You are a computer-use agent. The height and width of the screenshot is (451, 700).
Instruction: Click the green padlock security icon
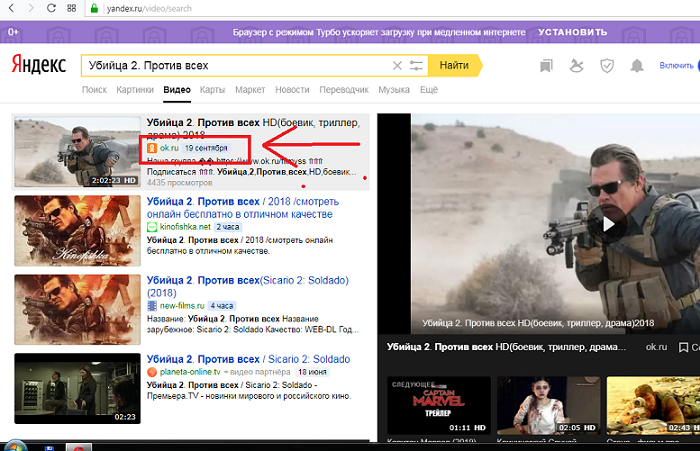[x=94, y=8]
